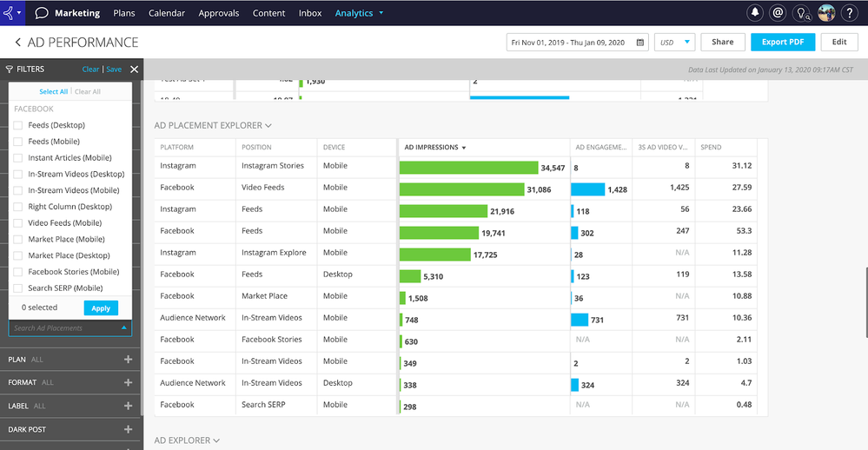Clear the filters via Clear link
Image resolution: width=868 pixels, height=450 pixels.
coord(90,69)
